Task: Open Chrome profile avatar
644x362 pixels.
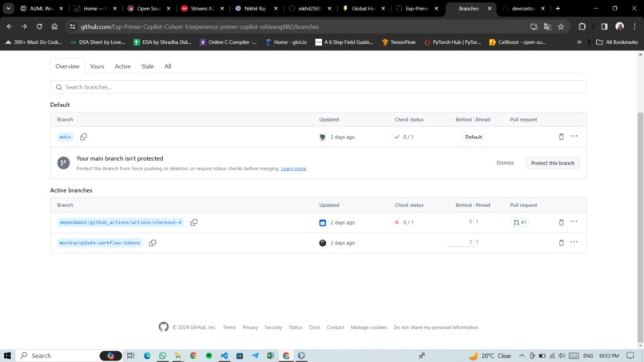Action: [620, 26]
